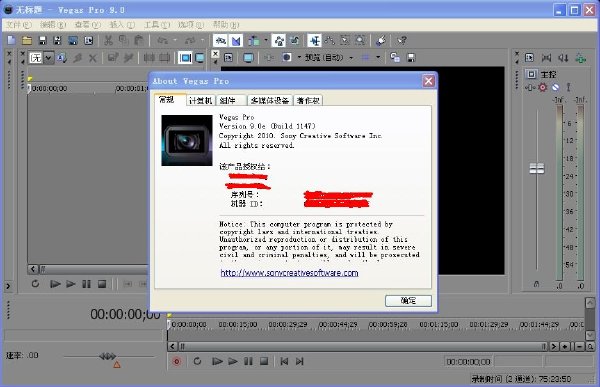Click the Save As toolbar icon
Screen dimensions: 600x387
(57, 40)
